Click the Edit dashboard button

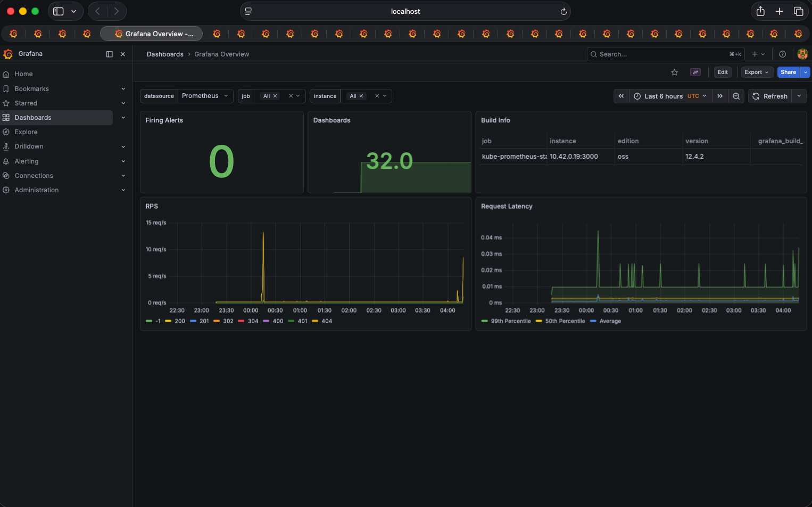[723, 72]
